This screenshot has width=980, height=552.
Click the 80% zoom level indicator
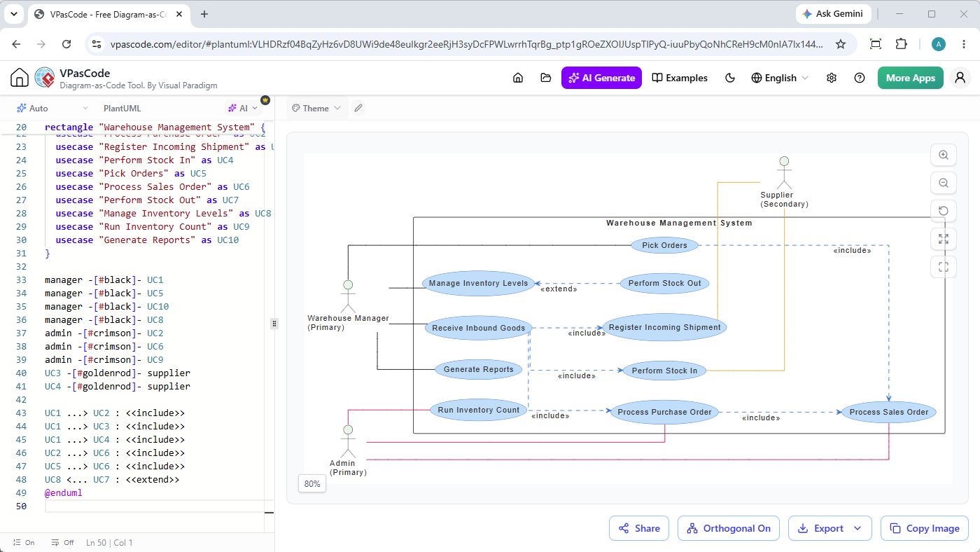tap(312, 483)
